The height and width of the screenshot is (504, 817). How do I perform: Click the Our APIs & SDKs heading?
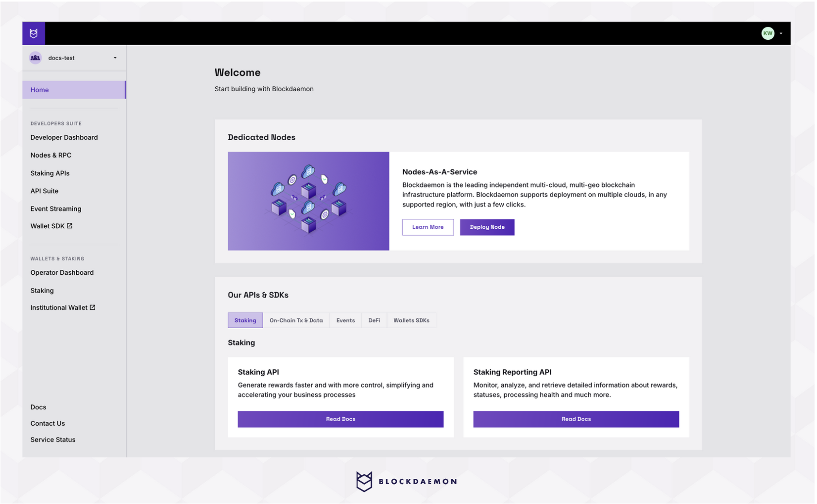[x=258, y=295]
